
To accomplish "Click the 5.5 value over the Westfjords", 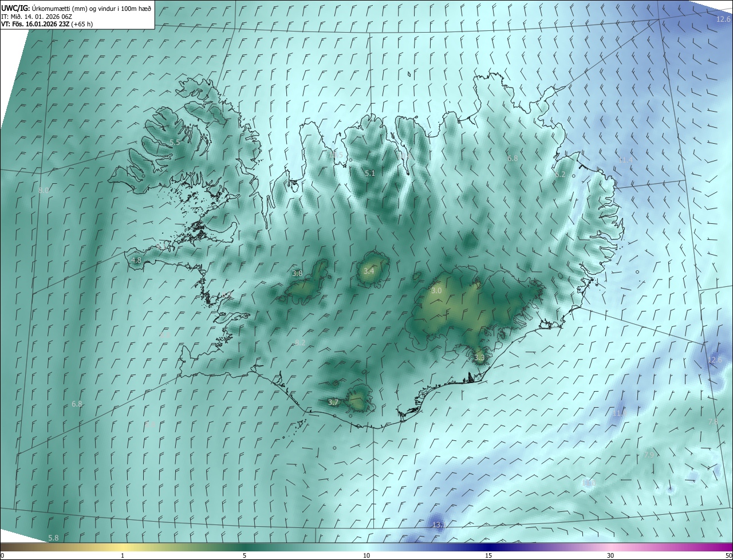I will (175, 142).
